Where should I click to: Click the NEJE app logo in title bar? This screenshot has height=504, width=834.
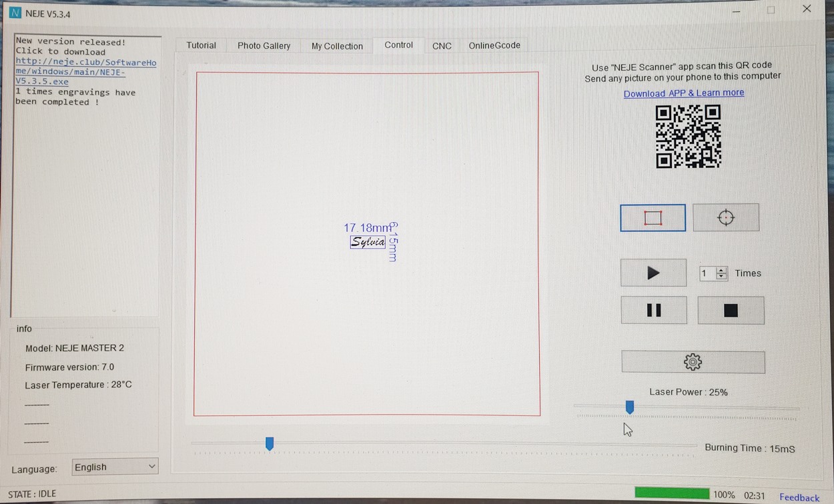15,13
